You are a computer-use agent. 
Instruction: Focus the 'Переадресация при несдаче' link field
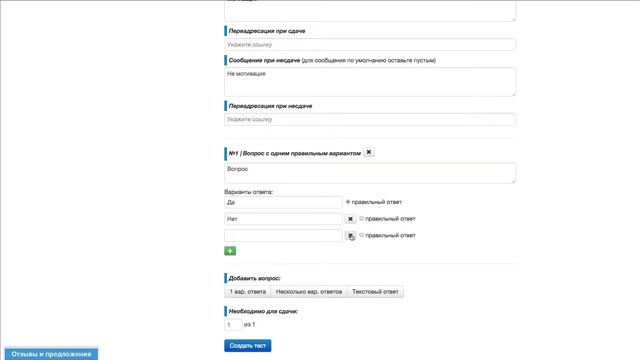pos(370,120)
